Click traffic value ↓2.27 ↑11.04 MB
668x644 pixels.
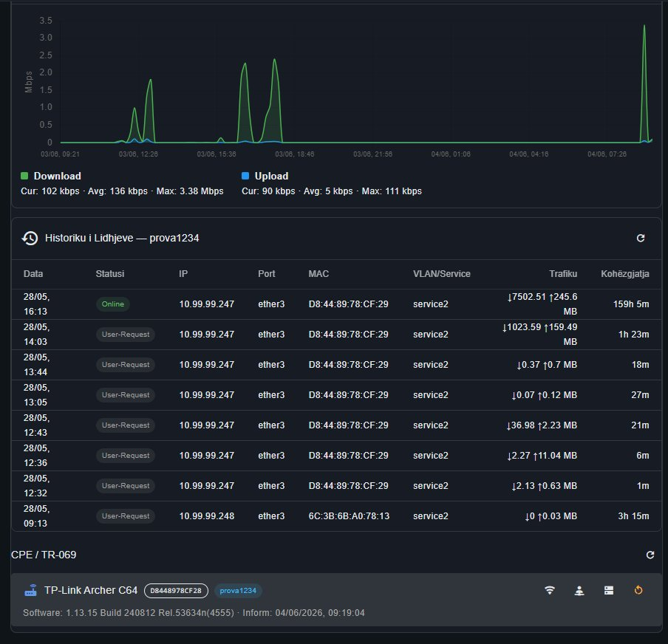(x=542, y=456)
